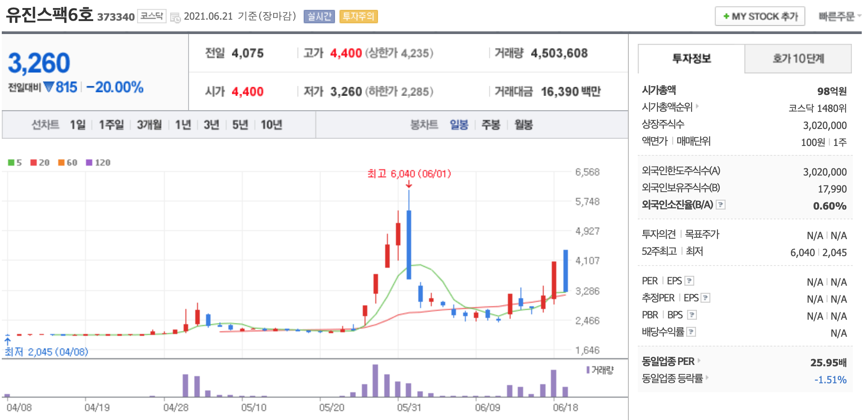This screenshot has height=420, width=868.
Task: Expand the 동일업종 등락률 arrow link
Action: point(707,377)
